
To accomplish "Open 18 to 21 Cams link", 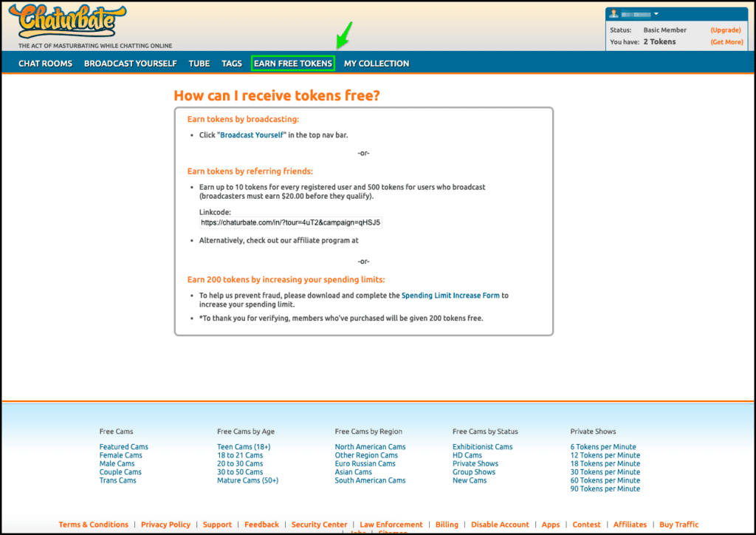I will click(240, 455).
